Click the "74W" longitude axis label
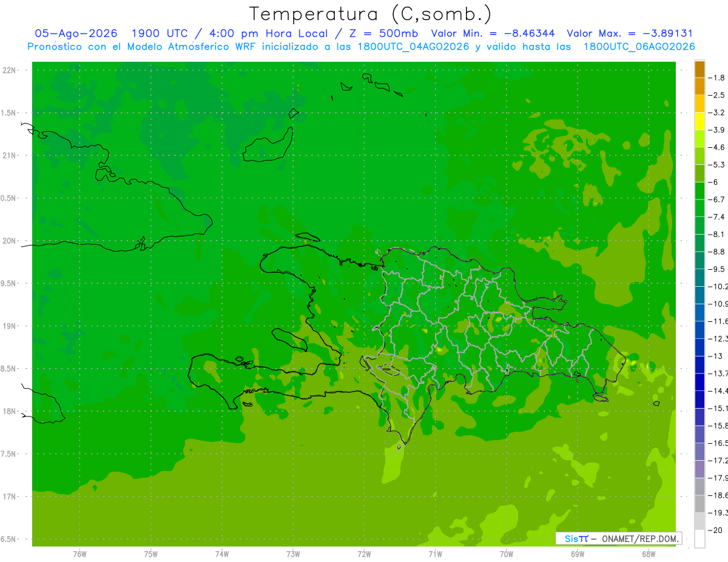 [221, 554]
